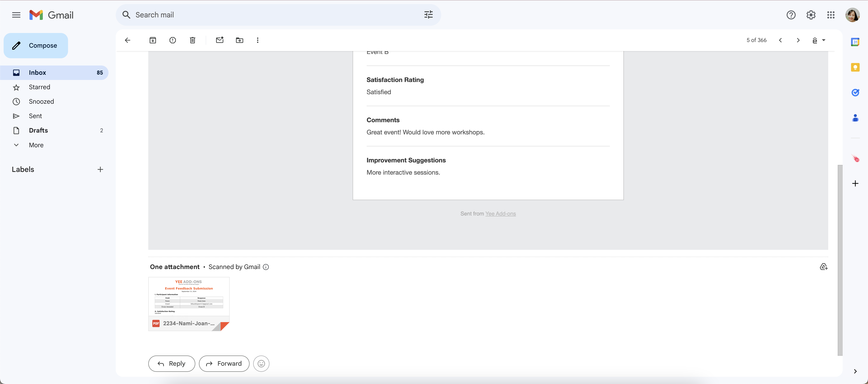The image size is (868, 384).
Task: Archive this email
Action: [x=153, y=40]
